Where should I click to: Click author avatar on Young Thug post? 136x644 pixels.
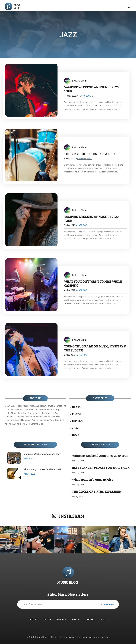67,340
